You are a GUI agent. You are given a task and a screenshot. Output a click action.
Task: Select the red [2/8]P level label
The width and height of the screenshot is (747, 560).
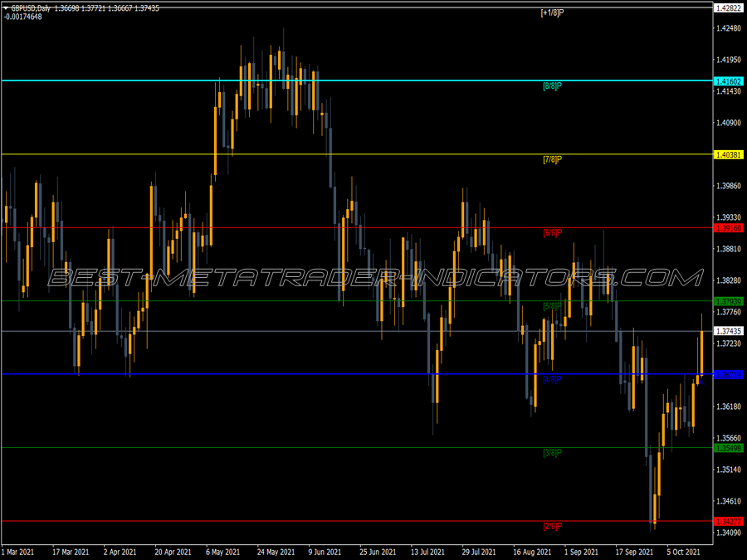pos(552,526)
